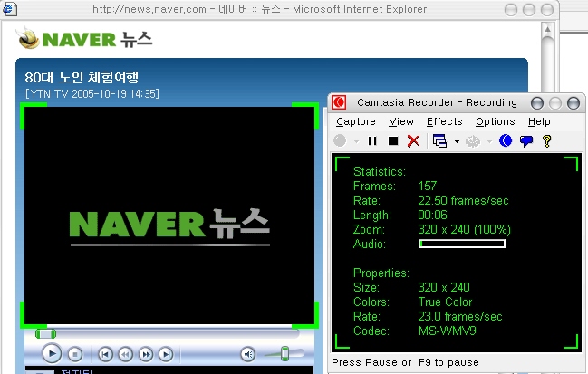Stop the Camtasia recording
Image resolution: width=588 pixels, height=374 pixels.
click(393, 141)
